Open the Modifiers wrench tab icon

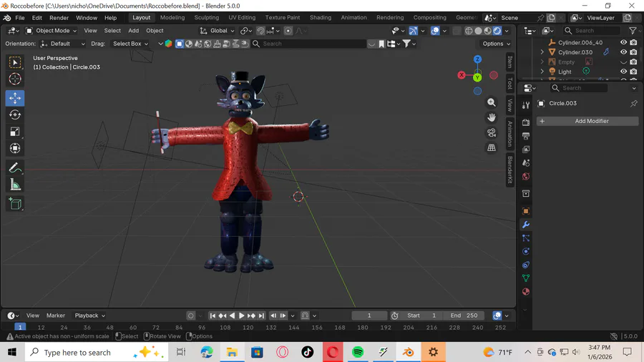click(x=526, y=225)
